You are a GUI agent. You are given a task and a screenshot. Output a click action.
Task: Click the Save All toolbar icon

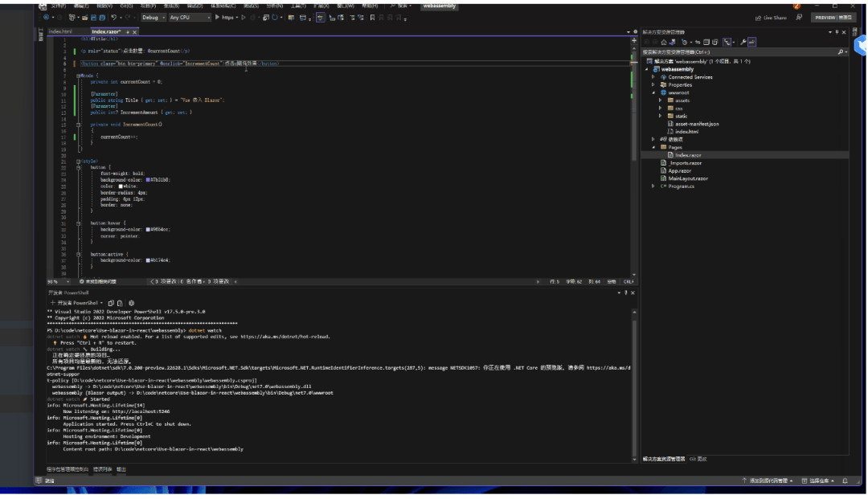pos(102,17)
